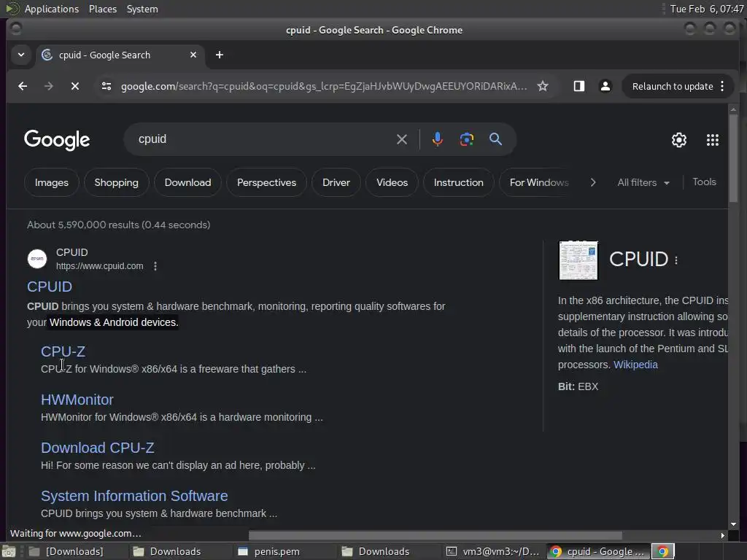Filter results by Images
747x560 pixels.
tap(52, 182)
